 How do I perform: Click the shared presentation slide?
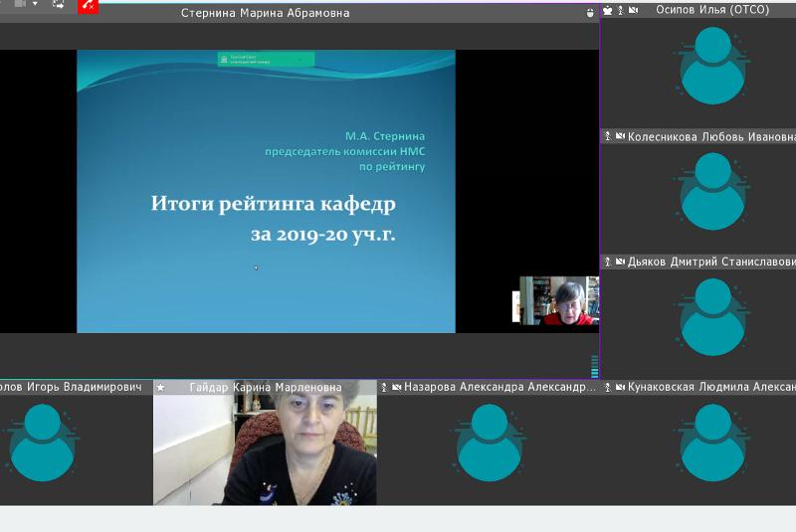pos(266,191)
